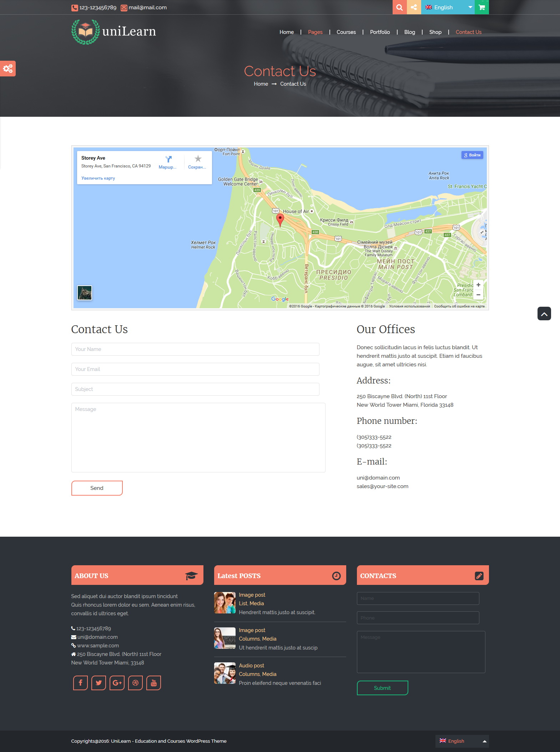Image resolution: width=560 pixels, height=752 pixels.
Task: Open the YouTube social icon
Action: click(x=153, y=683)
